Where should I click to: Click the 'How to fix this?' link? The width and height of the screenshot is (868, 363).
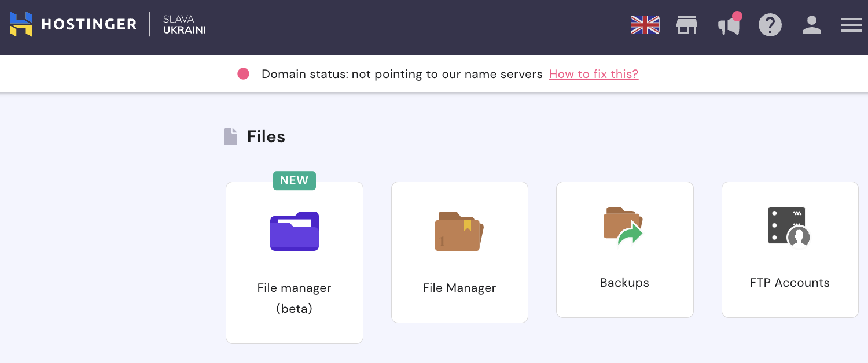pos(593,74)
